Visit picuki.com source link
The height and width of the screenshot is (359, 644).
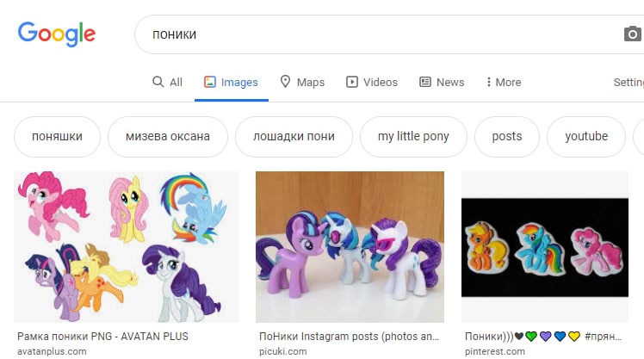283,351
